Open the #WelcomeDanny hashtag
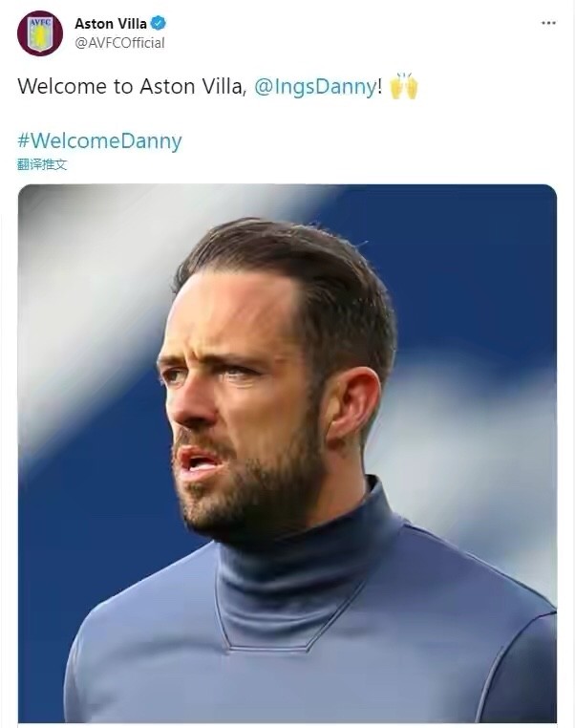The width and height of the screenshot is (575, 728). click(x=99, y=140)
